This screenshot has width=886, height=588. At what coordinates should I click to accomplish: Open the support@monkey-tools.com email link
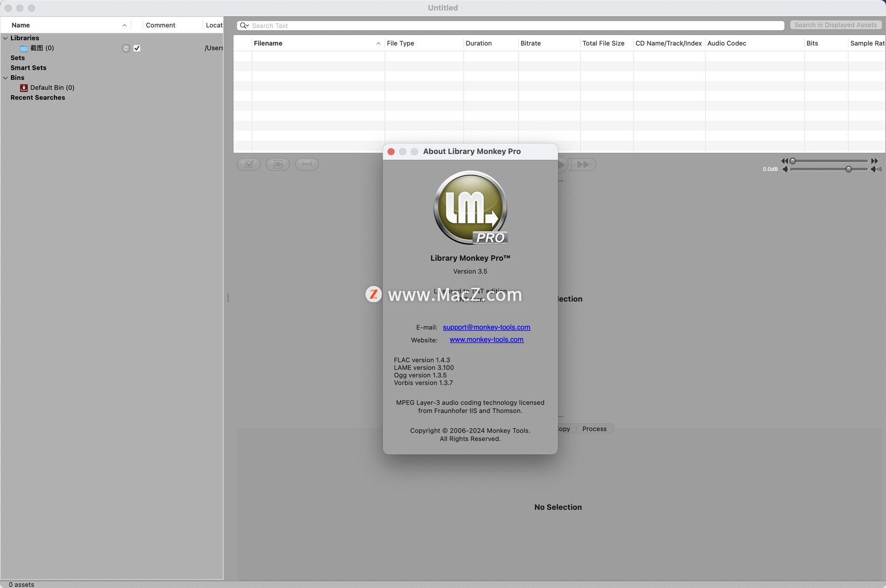[486, 327]
